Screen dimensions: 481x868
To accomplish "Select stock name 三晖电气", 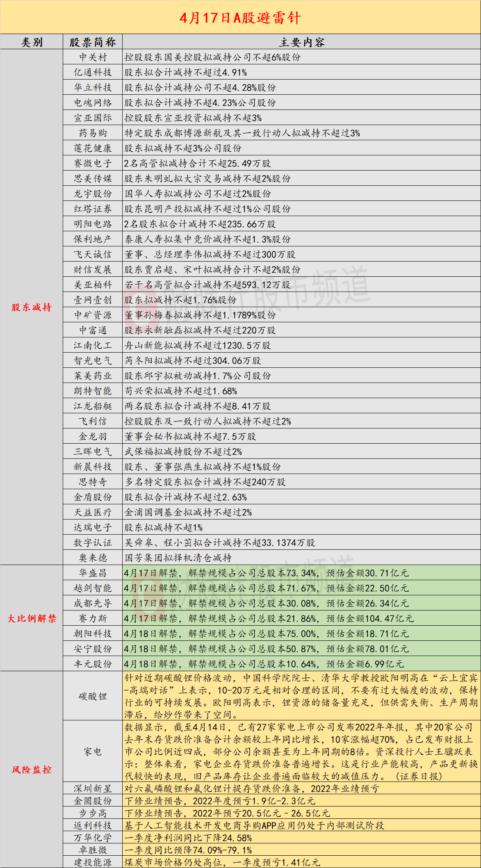I will (93, 452).
